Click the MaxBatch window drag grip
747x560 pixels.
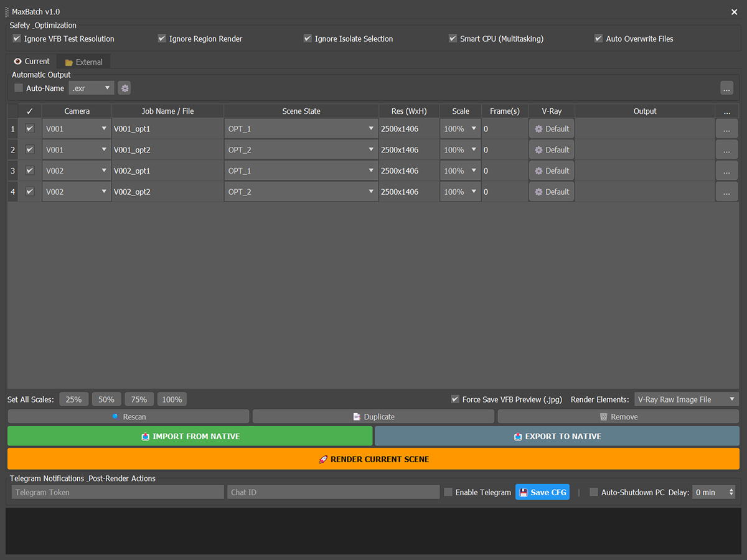[7, 12]
